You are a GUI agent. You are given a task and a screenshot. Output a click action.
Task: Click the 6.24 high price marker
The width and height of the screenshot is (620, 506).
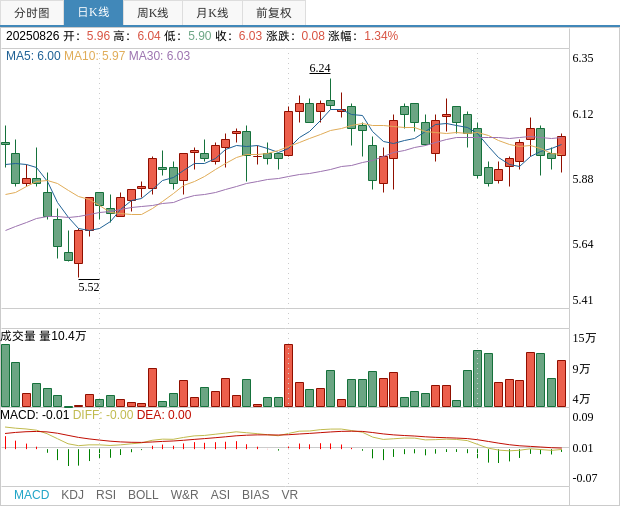tap(320, 68)
